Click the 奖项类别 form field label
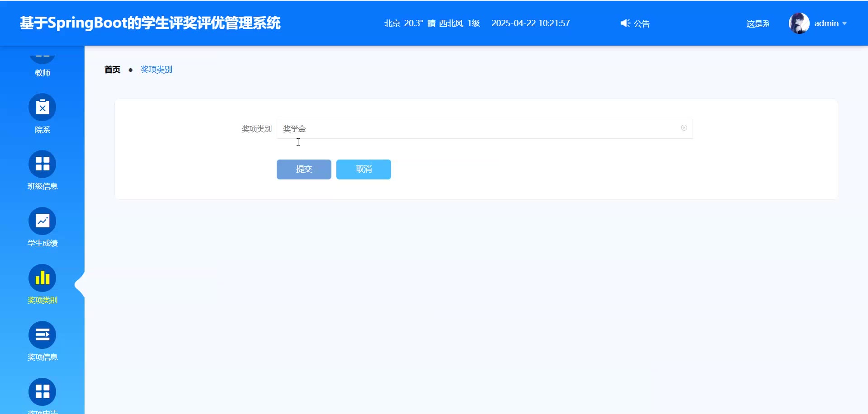Image resolution: width=868 pixels, height=414 pixels. click(x=256, y=129)
